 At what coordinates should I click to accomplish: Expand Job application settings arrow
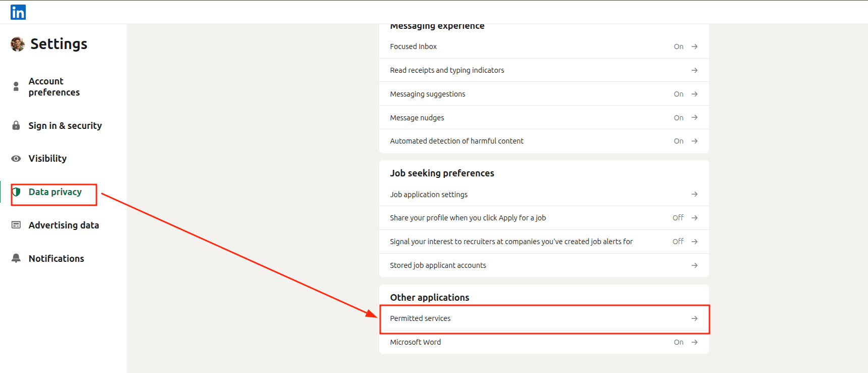click(694, 194)
